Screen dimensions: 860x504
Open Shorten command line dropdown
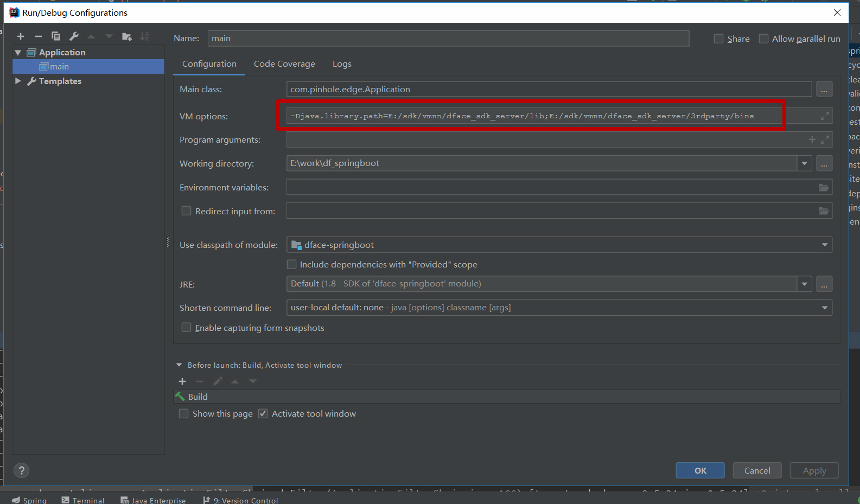tap(824, 308)
